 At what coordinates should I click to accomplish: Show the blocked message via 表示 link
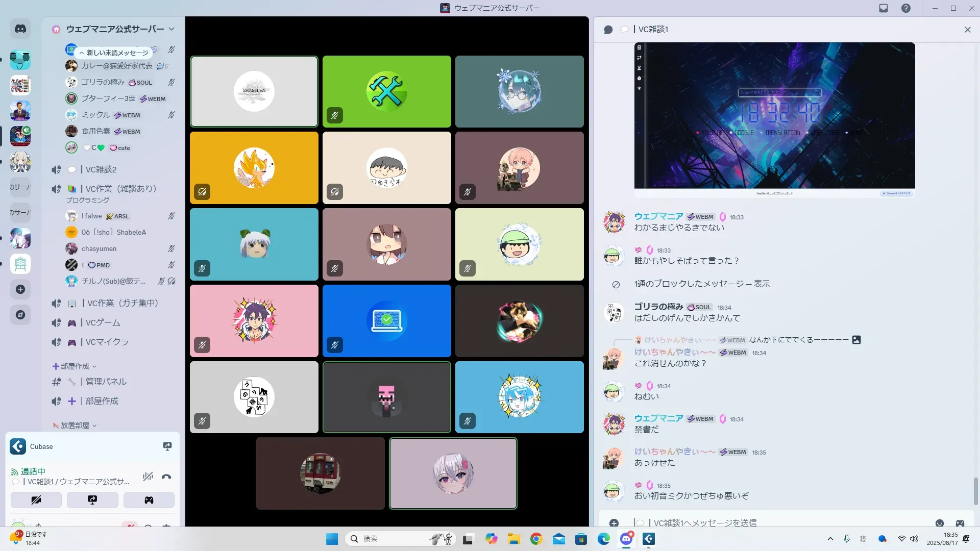(x=762, y=284)
